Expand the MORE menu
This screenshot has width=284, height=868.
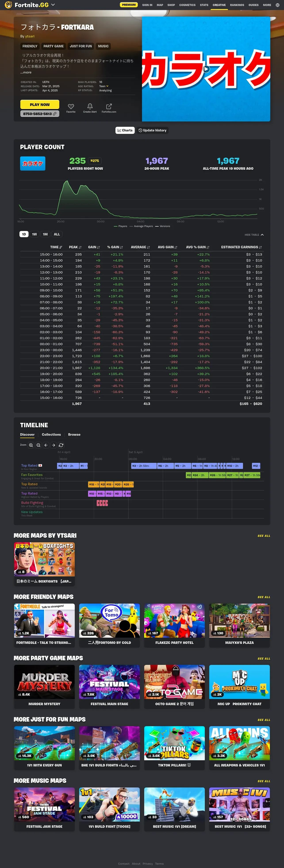tap(267, 5)
